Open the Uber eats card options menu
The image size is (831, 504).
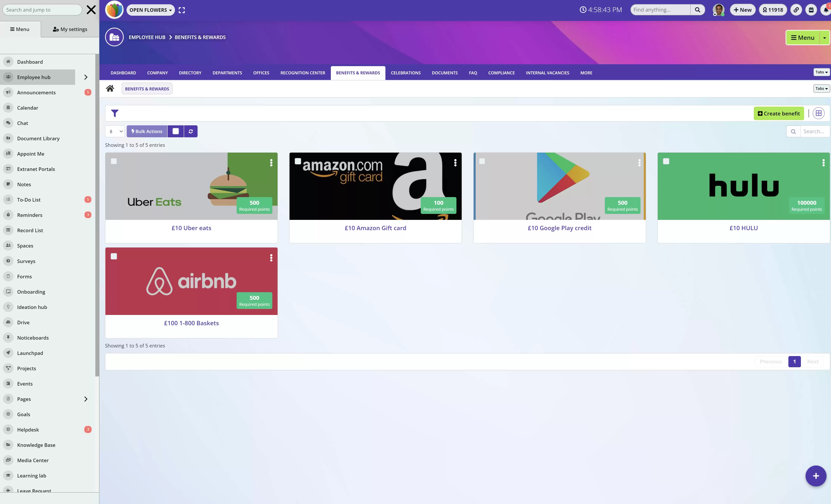coord(271,163)
